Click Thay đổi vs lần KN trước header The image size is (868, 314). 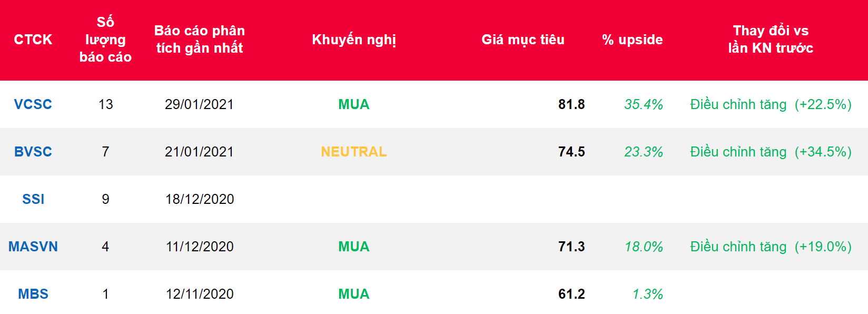[x=771, y=40]
